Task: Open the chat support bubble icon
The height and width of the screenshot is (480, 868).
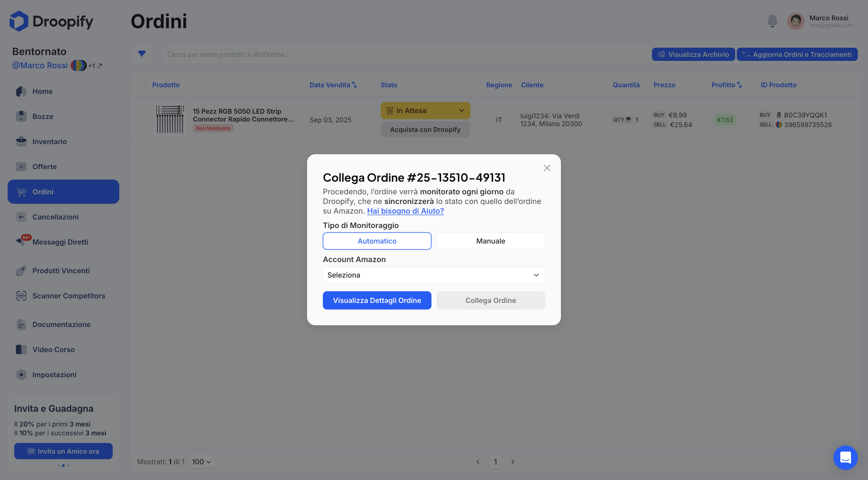Action: click(845, 457)
